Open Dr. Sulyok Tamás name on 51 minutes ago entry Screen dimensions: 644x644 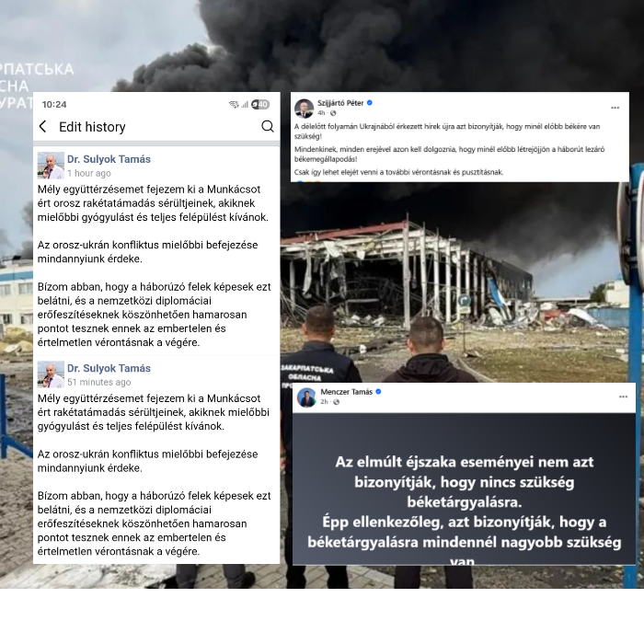tap(109, 368)
